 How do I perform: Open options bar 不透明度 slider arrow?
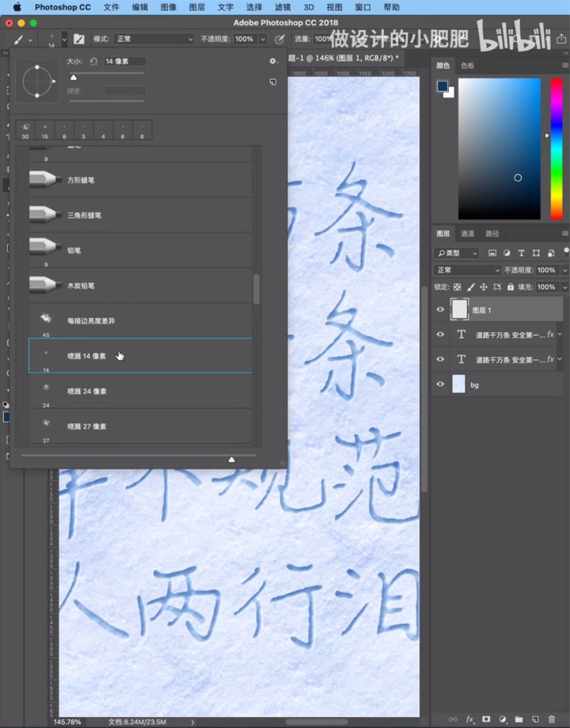(263, 39)
